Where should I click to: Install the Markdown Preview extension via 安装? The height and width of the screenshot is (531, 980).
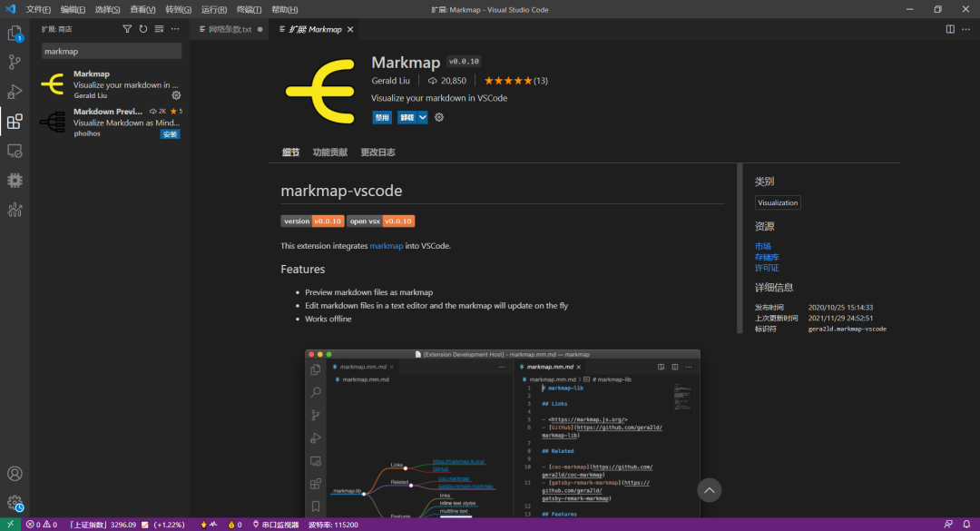[x=170, y=134]
